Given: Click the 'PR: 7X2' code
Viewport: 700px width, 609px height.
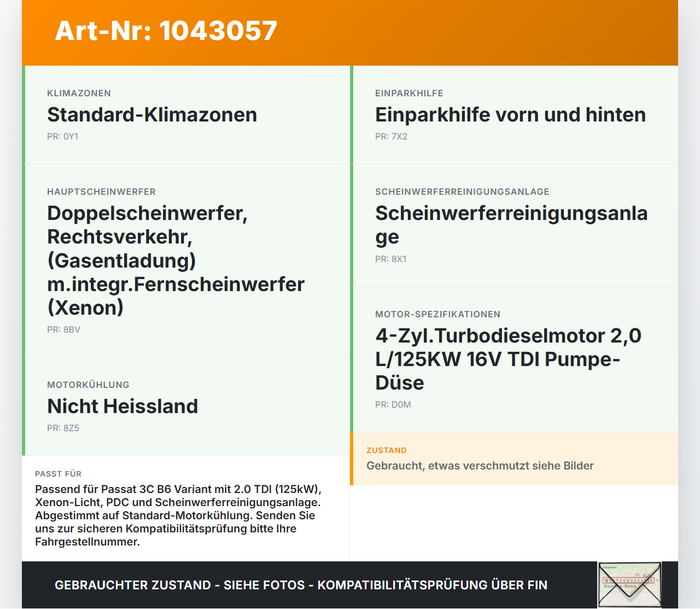Looking at the screenshot, I should [x=391, y=137].
